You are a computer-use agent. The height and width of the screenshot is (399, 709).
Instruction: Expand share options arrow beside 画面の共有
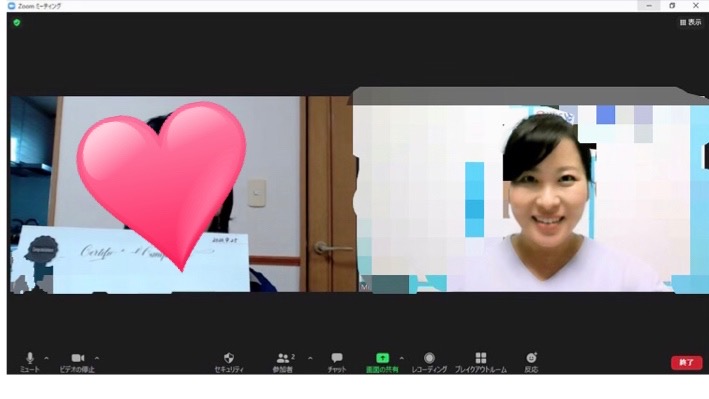[402, 358]
